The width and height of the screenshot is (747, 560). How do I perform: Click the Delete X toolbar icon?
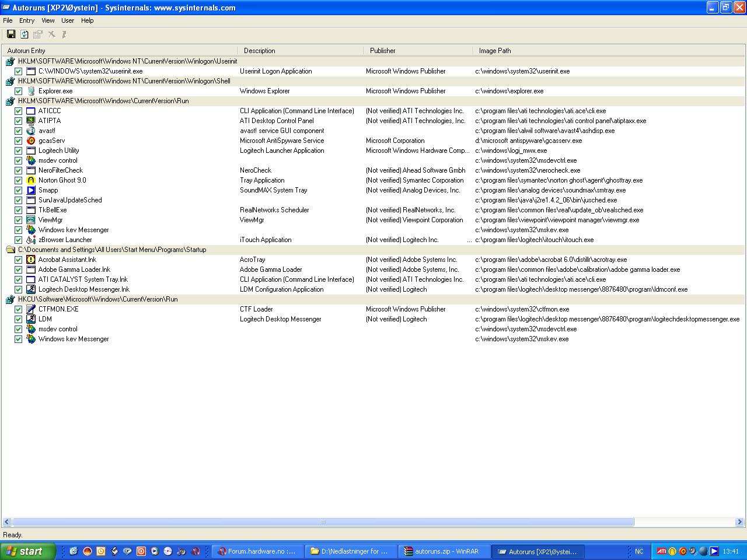coord(51,34)
